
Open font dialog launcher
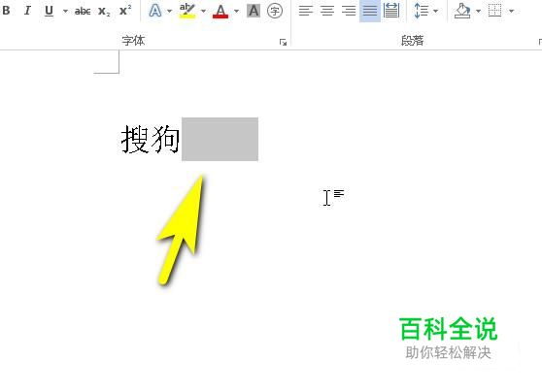pyautogui.click(x=283, y=42)
